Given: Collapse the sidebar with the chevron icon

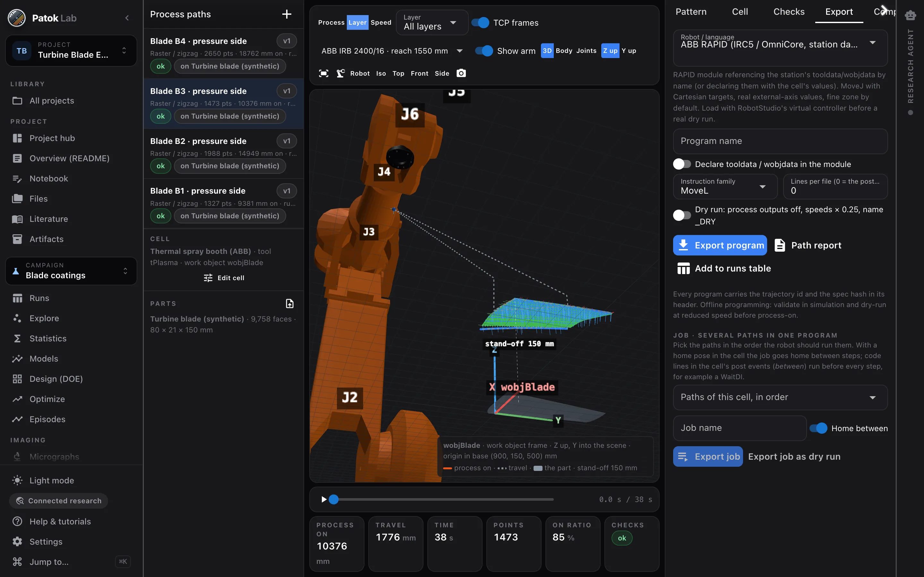Looking at the screenshot, I should click(127, 18).
